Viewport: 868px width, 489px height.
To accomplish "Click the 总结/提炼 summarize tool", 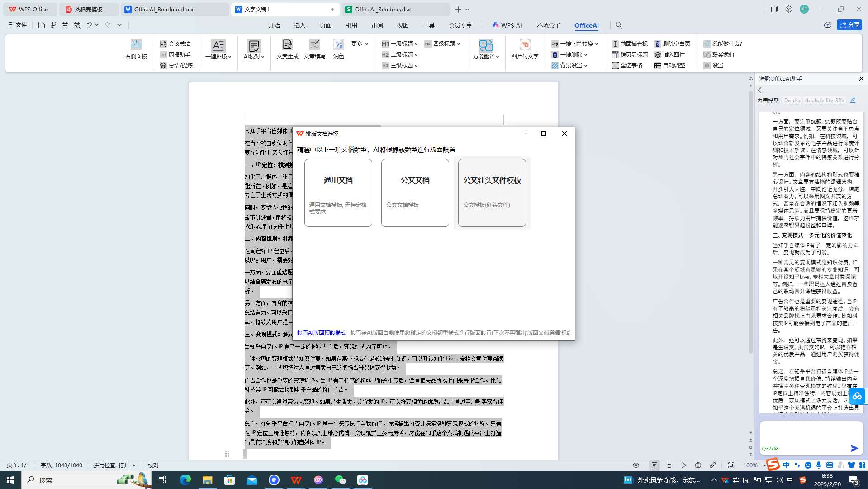I will (176, 66).
